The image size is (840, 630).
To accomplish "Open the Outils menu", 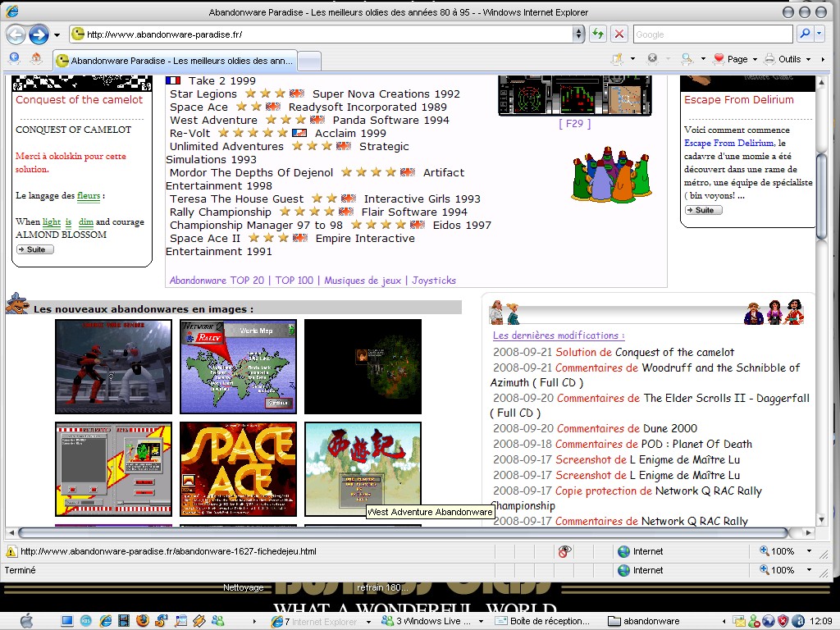I will tap(787, 59).
